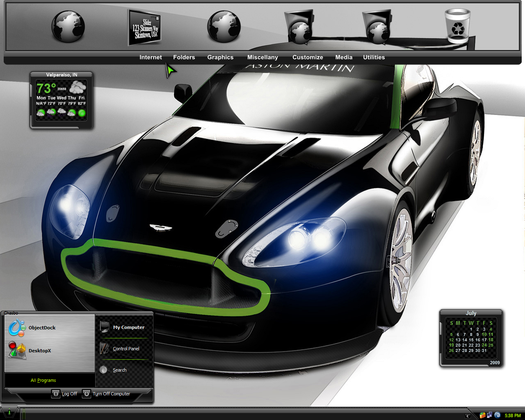Click Friday's forecast sun icon

click(x=82, y=112)
